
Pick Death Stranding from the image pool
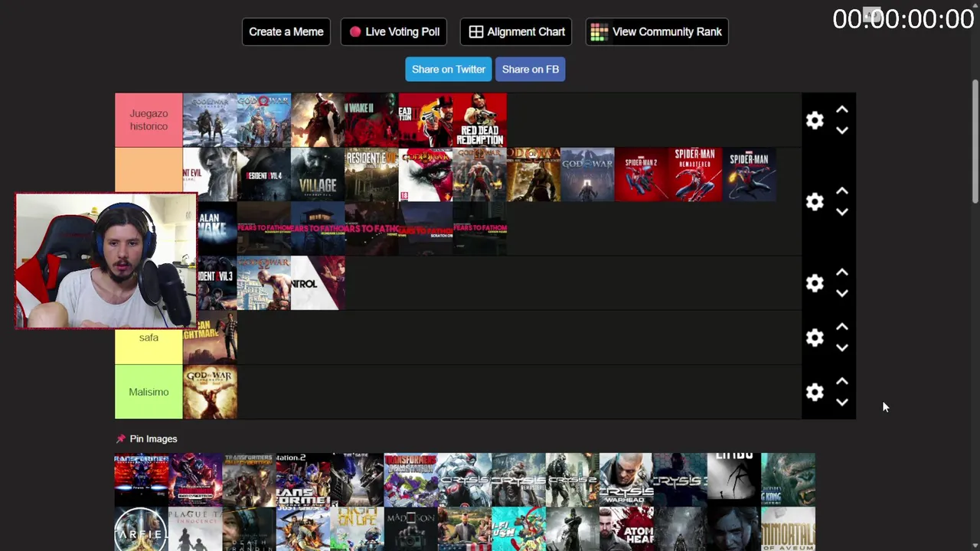click(249, 530)
